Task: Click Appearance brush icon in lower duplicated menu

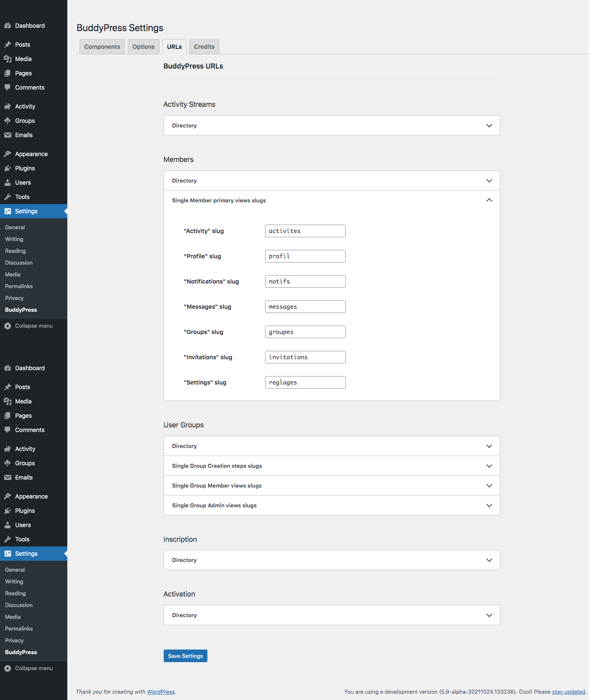Action: point(8,496)
